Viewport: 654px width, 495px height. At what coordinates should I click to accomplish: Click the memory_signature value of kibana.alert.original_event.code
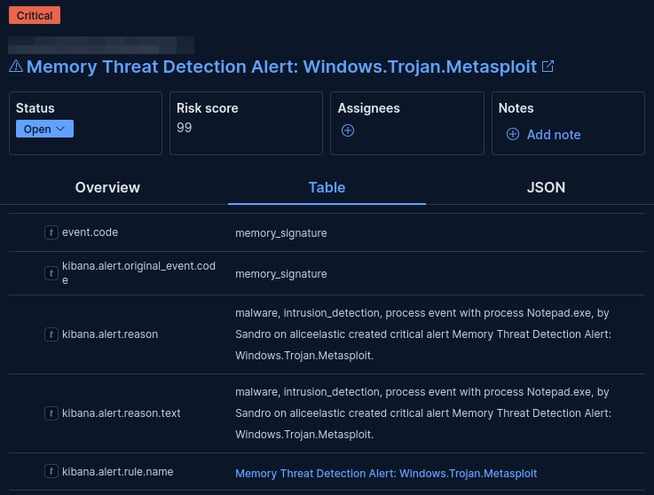pyautogui.click(x=281, y=274)
